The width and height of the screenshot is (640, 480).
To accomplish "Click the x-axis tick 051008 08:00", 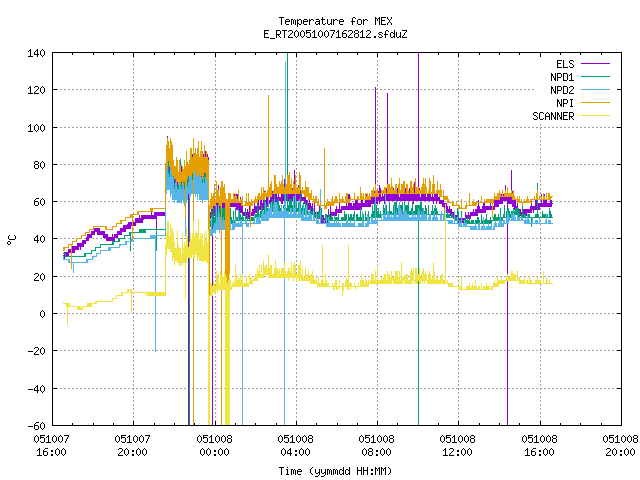I will point(376,446).
